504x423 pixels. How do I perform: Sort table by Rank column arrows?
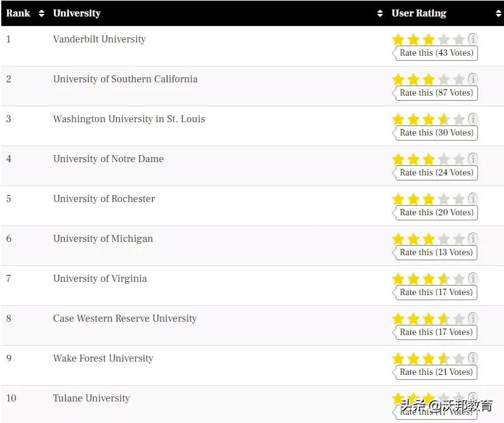(x=42, y=13)
